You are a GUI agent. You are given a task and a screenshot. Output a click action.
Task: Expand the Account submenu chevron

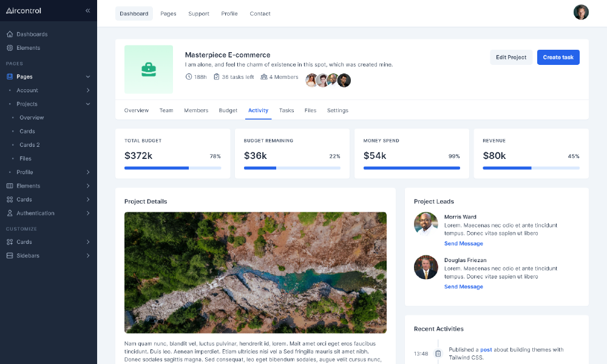[88, 90]
